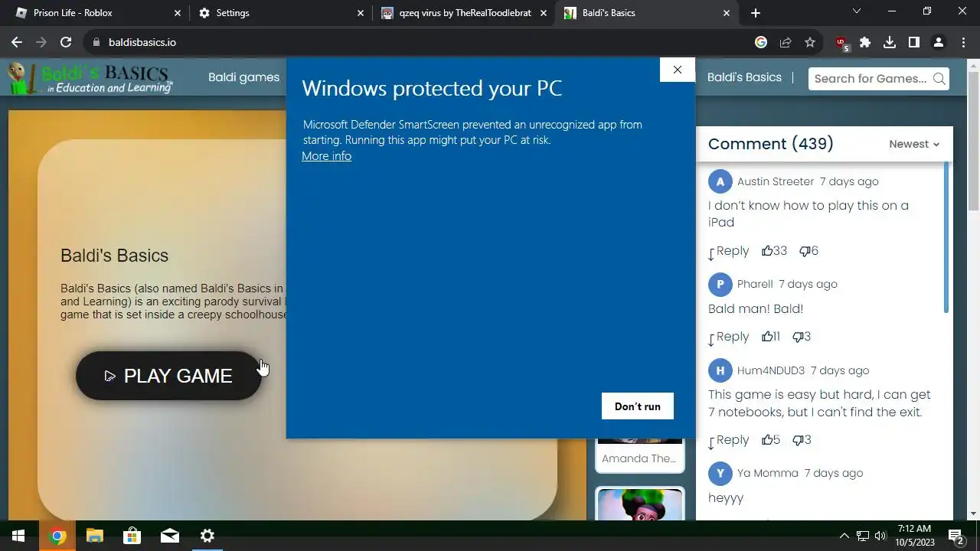Click Hum4NDUD3's avatar circle

point(720,371)
